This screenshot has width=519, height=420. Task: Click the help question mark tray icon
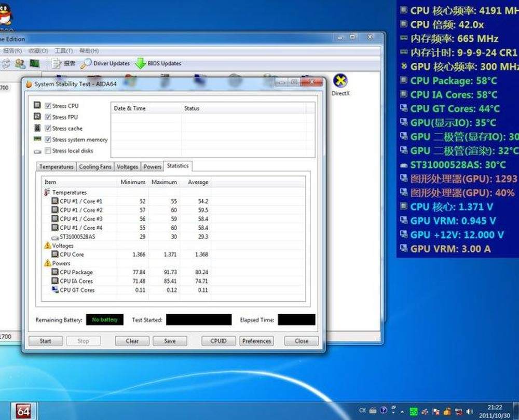click(384, 411)
